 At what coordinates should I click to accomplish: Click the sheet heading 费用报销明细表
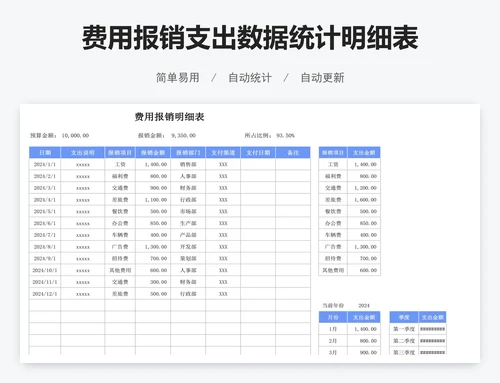click(x=169, y=117)
